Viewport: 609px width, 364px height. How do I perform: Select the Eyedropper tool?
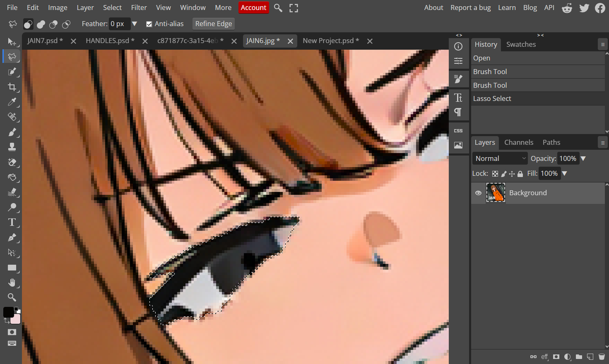pyautogui.click(x=12, y=102)
